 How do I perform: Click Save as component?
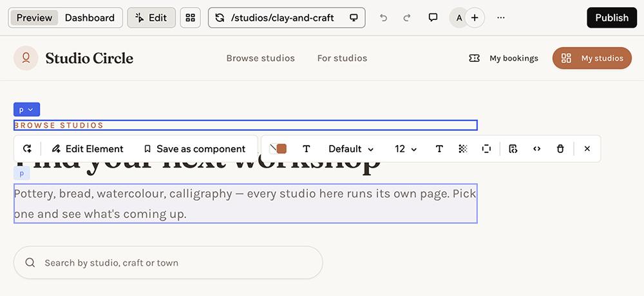tap(194, 149)
